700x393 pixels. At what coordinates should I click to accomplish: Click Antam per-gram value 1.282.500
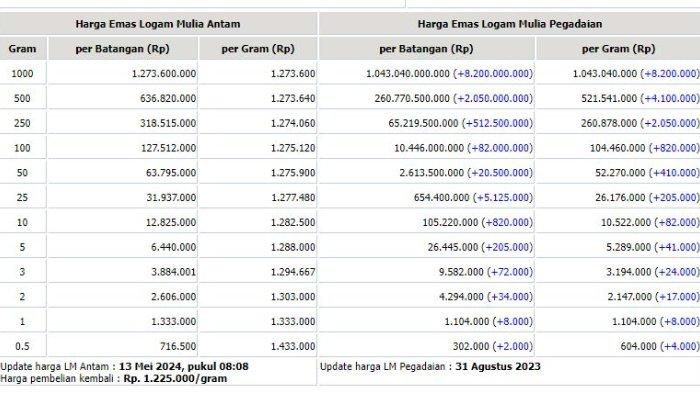[293, 222]
